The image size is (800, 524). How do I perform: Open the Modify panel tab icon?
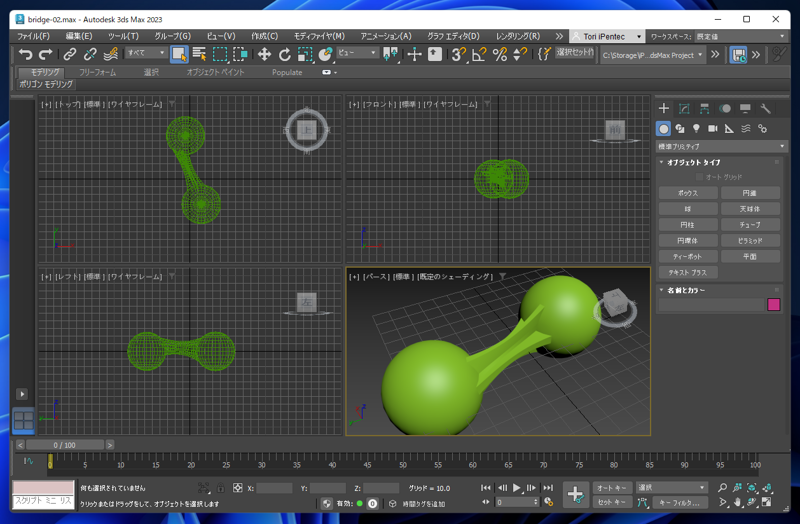click(684, 108)
